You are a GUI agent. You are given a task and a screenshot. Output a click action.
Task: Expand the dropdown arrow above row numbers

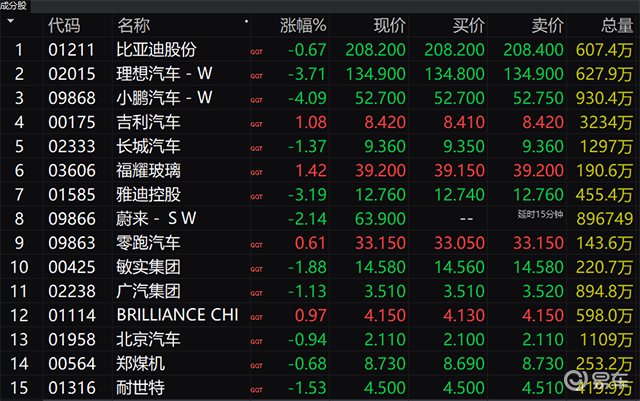11,21
